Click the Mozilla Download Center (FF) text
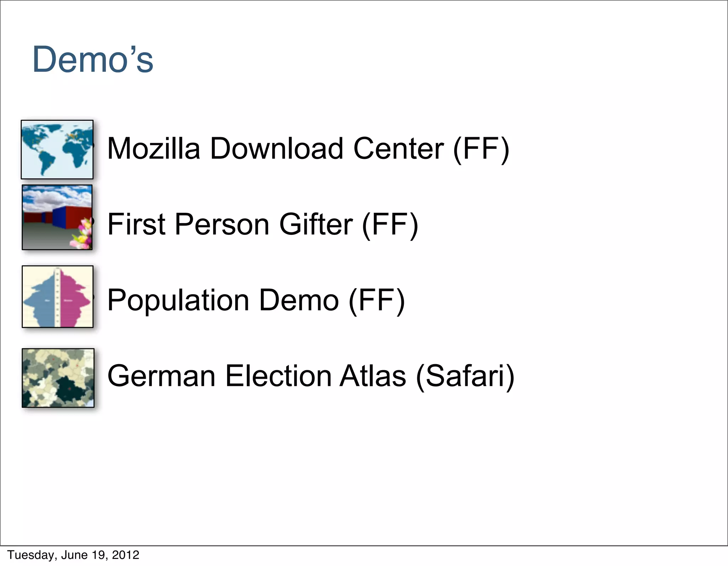The width and height of the screenshot is (728, 566). [308, 149]
